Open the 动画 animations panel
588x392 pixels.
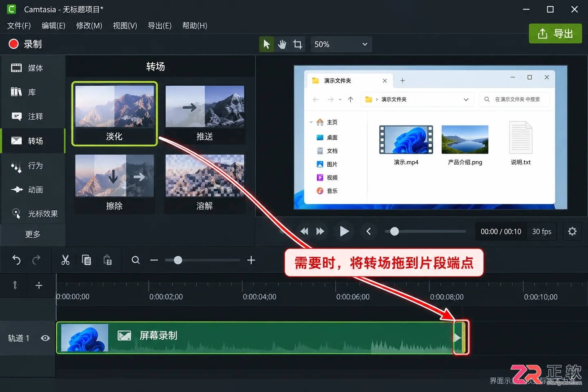click(x=33, y=190)
